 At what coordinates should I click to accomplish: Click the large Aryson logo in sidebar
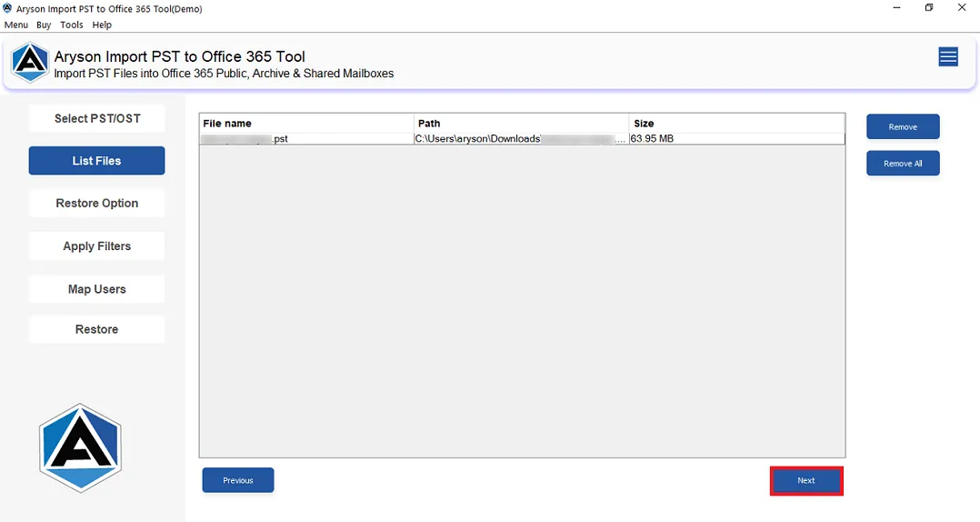point(80,448)
